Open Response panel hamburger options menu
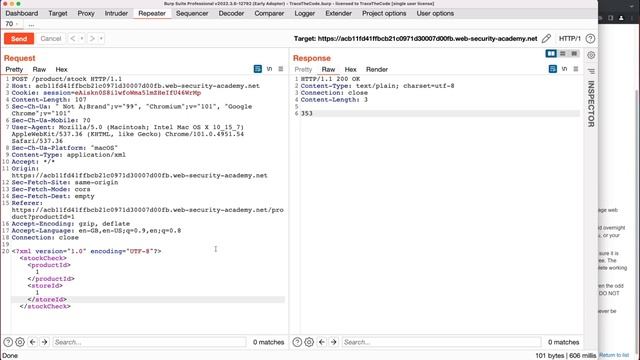Image resolution: width=640 pixels, height=360 pixels. [x=576, y=69]
